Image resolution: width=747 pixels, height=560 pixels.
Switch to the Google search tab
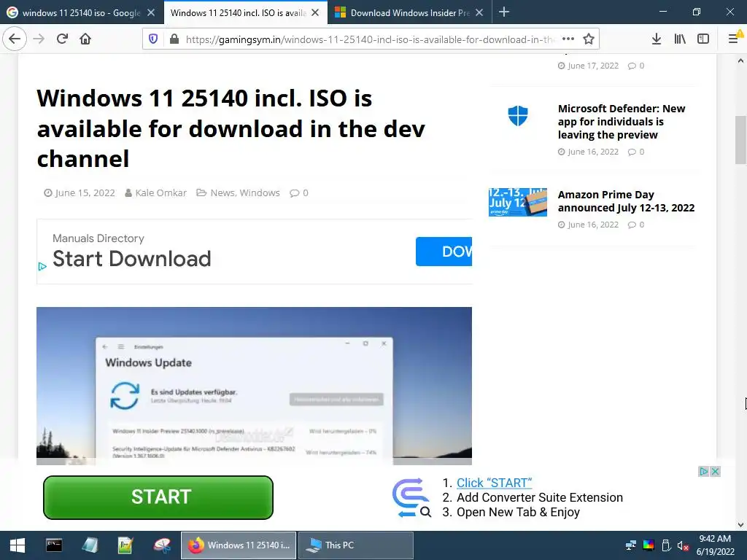[81, 13]
